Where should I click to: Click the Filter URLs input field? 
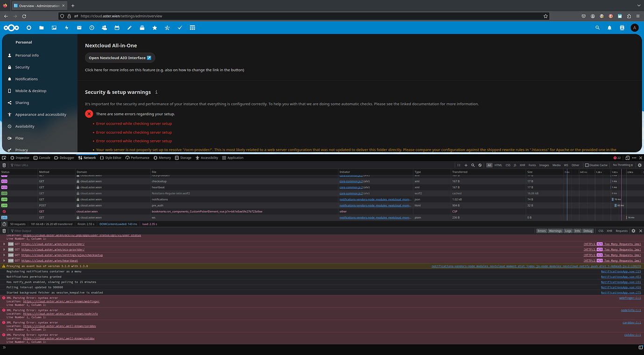[x=28, y=165]
